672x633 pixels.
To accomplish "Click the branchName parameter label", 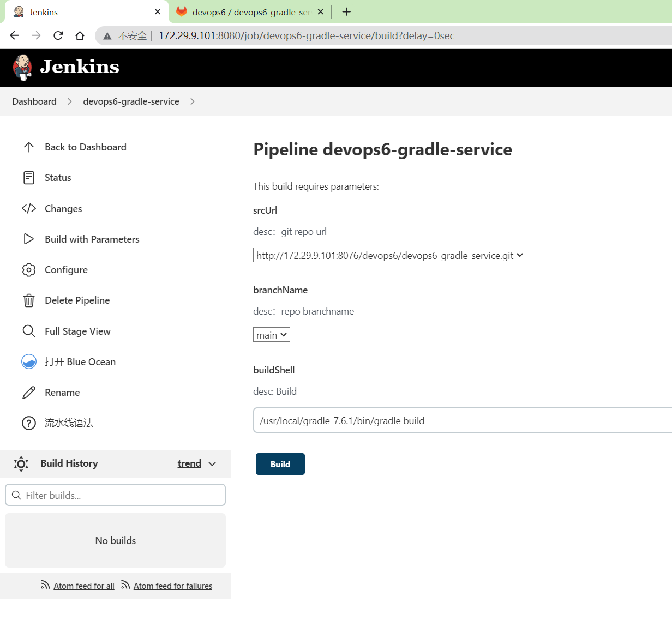I will point(280,290).
